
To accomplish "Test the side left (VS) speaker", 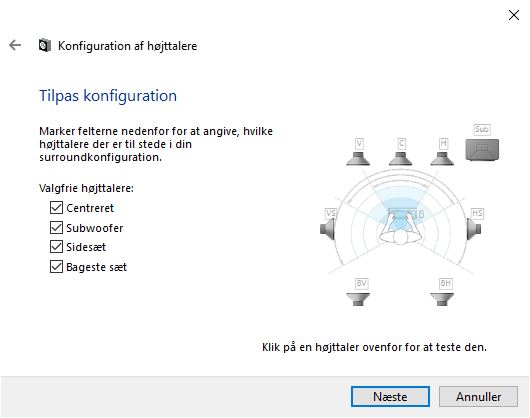I will 328,229.
